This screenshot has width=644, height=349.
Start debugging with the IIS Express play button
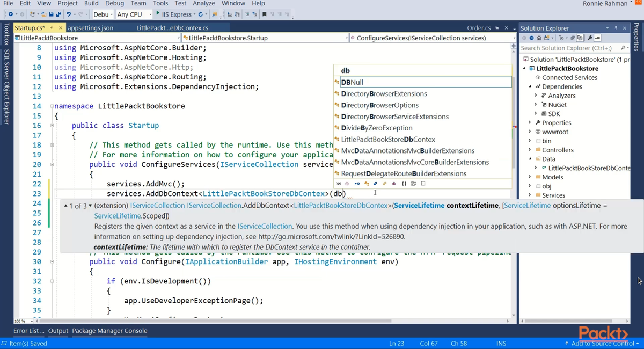pyautogui.click(x=157, y=13)
